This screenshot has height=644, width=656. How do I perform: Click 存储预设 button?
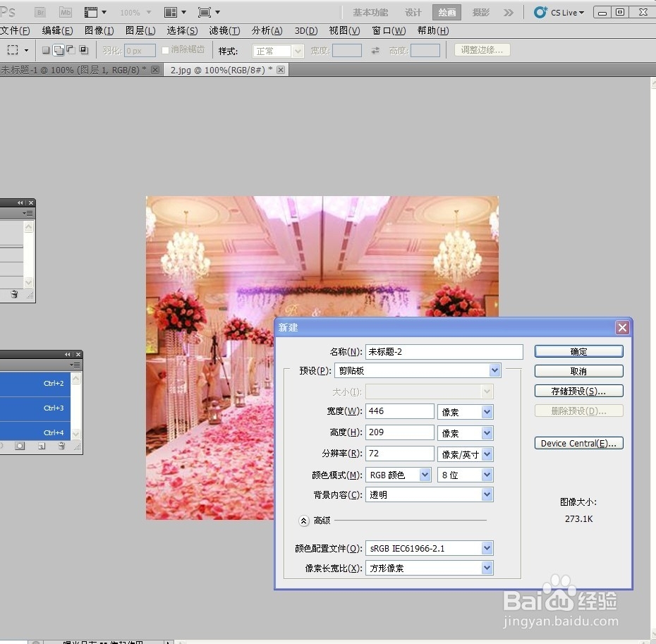[x=578, y=391]
